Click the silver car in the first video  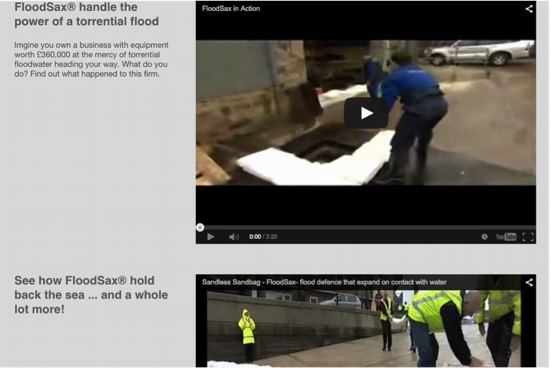[x=479, y=52]
